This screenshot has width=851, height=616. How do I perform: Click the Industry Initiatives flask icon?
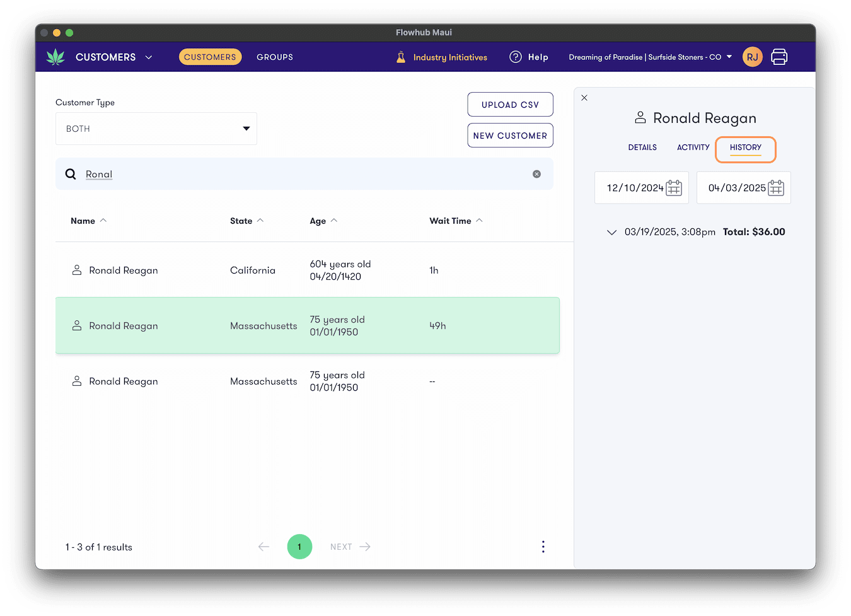[x=401, y=57]
